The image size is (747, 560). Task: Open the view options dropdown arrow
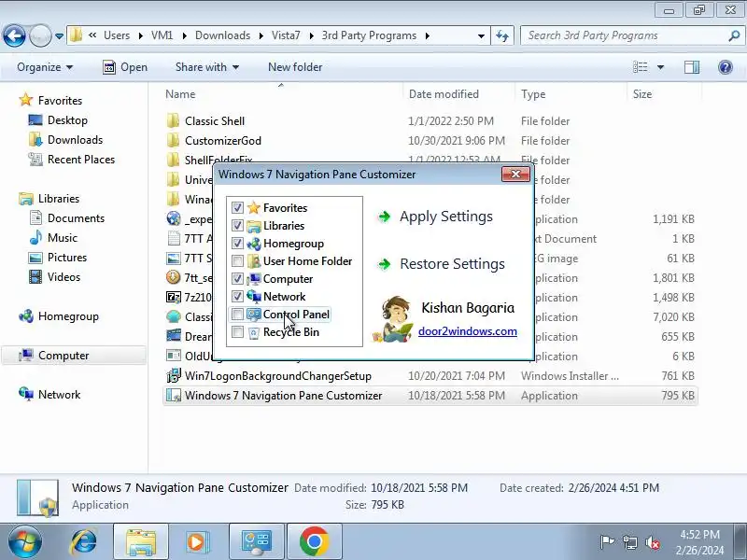point(661,67)
